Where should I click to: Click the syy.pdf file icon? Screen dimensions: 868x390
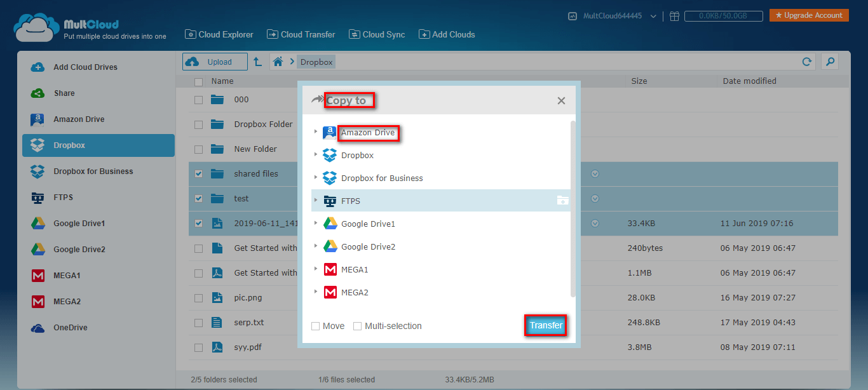(x=217, y=347)
